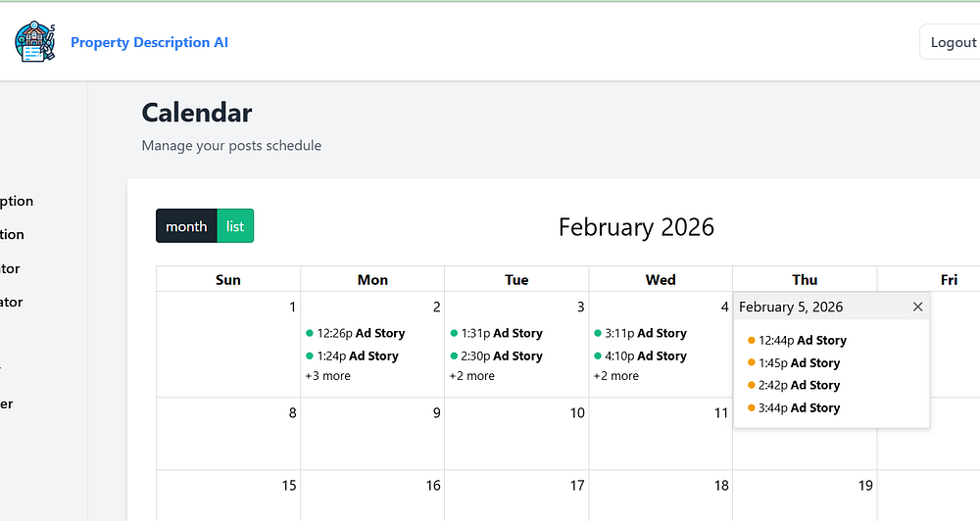The image size is (980, 521).
Task: Close the February 5 popover
Action: [917, 307]
